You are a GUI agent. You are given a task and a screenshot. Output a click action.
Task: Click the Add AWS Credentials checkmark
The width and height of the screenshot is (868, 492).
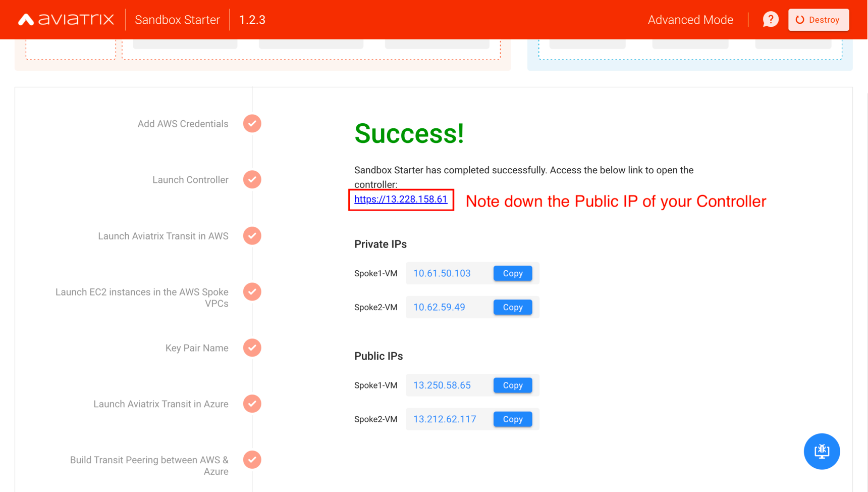[x=252, y=124]
